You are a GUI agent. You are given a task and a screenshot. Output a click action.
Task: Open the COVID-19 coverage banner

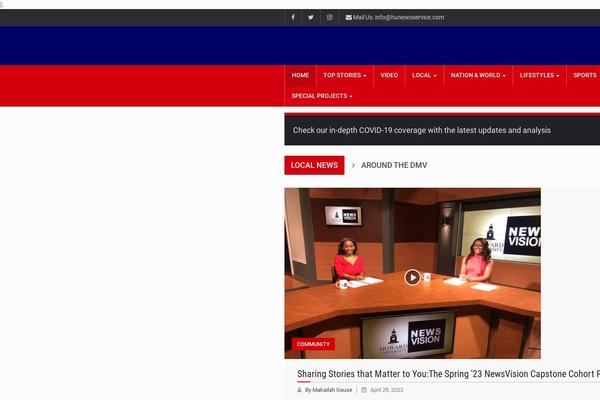tap(442, 130)
